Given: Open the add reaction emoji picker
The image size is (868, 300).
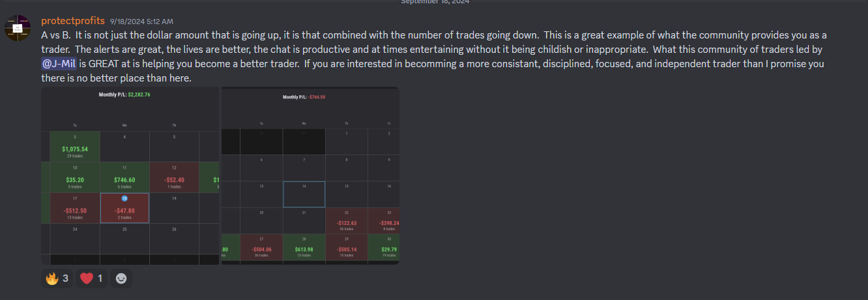Looking at the screenshot, I should coord(121,278).
